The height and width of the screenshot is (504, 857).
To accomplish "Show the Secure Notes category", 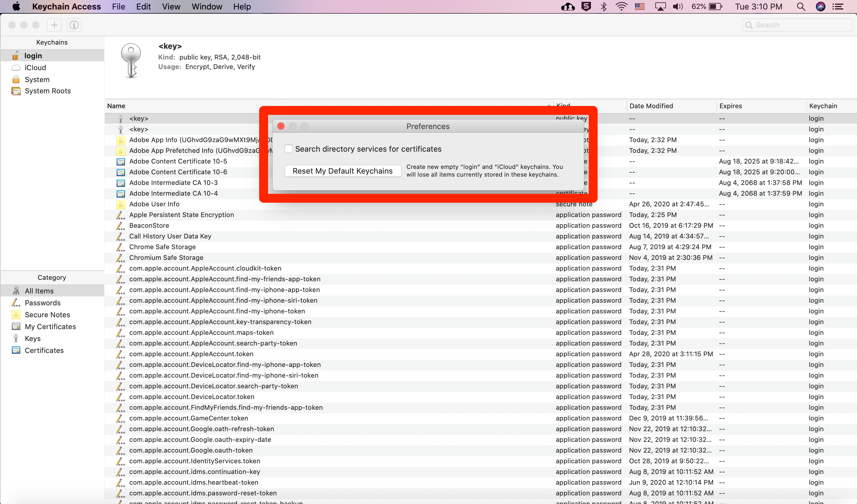I will tap(47, 315).
